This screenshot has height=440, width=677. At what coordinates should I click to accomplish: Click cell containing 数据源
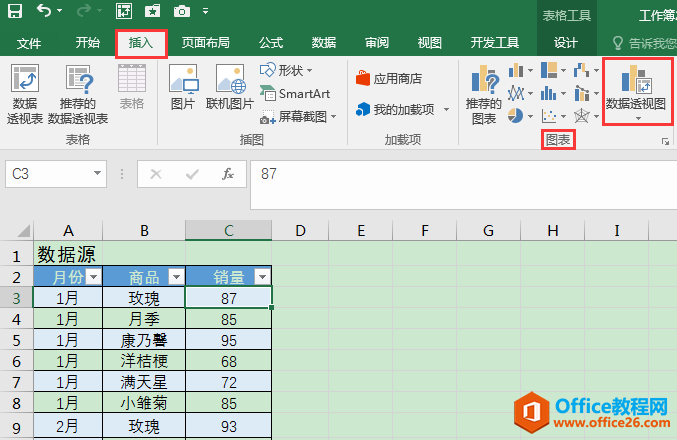pyautogui.click(x=68, y=254)
